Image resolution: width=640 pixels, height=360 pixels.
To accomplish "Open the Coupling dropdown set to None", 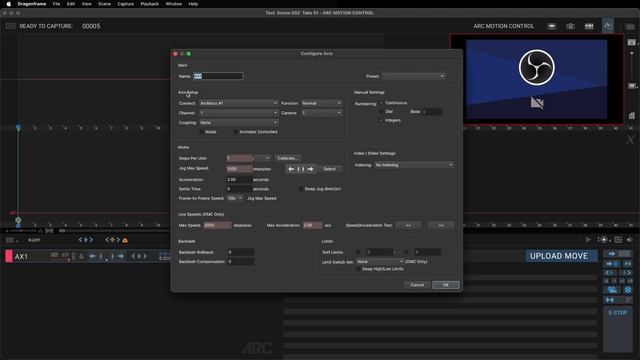I will pos(238,122).
